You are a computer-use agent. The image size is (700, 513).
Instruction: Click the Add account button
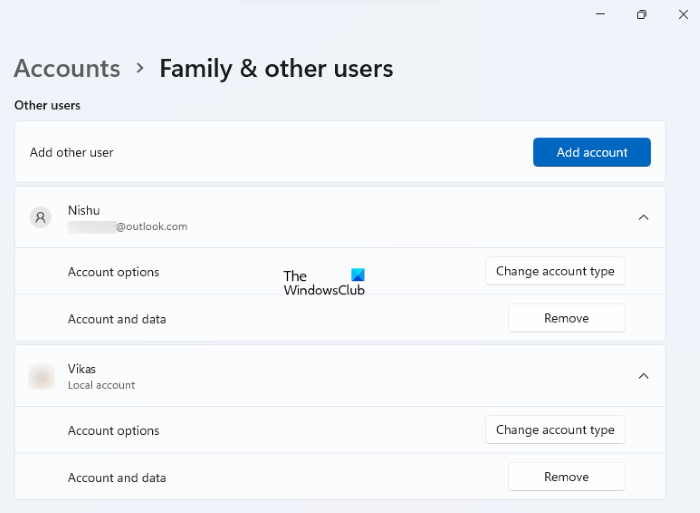point(591,152)
